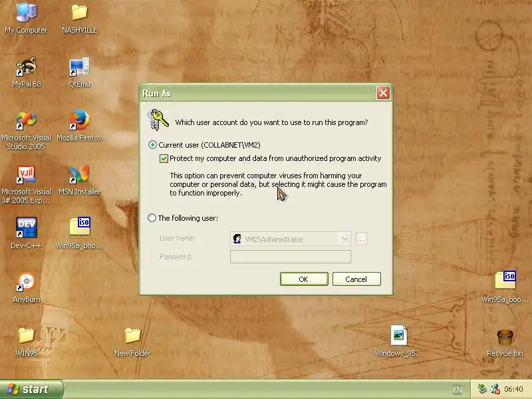Open the Start menu

31,389
